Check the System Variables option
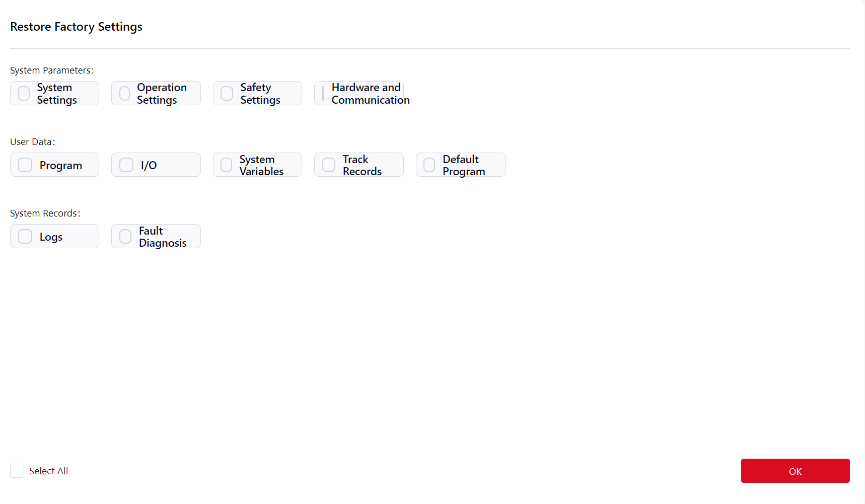This screenshot has width=865, height=504. pyautogui.click(x=227, y=165)
